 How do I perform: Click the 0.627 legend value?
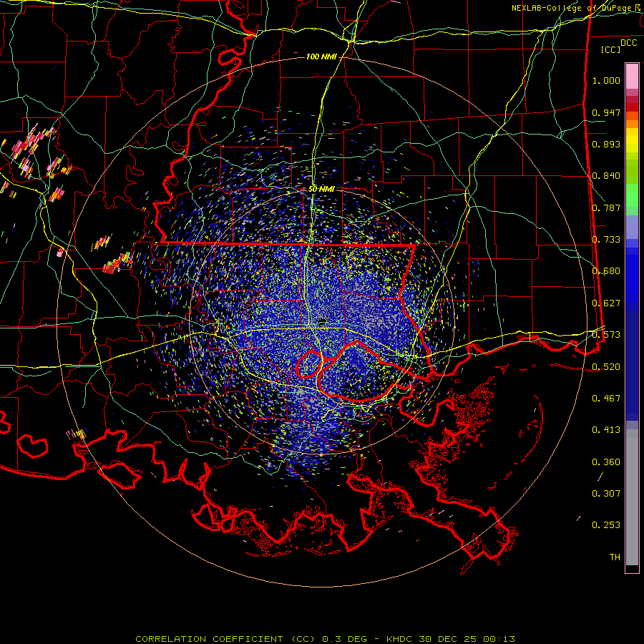click(606, 303)
